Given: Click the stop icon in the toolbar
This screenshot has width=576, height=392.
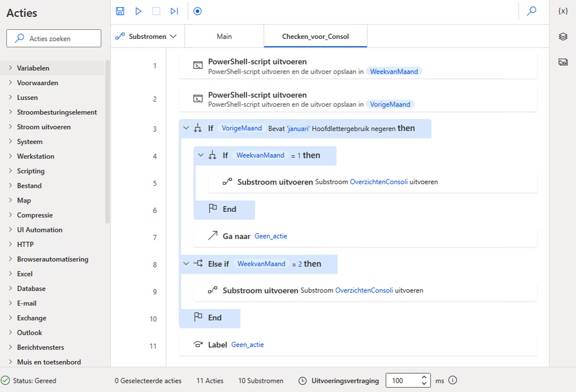Looking at the screenshot, I should [x=156, y=11].
